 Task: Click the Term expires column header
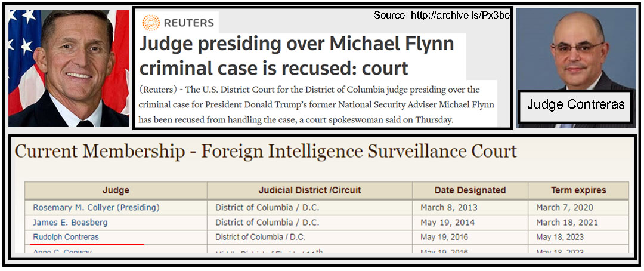[578, 190]
